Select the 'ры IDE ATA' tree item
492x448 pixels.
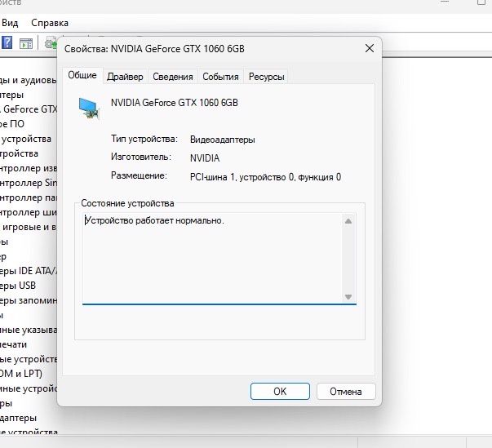29,271
